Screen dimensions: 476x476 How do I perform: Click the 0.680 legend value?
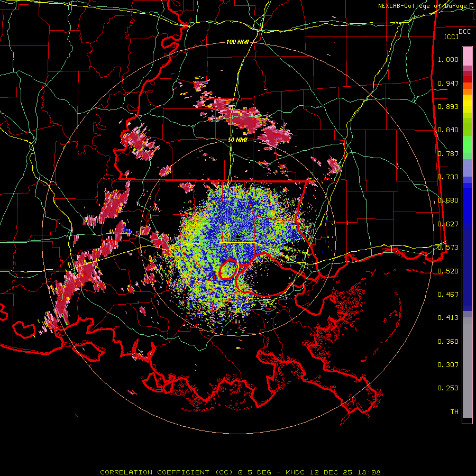point(448,200)
